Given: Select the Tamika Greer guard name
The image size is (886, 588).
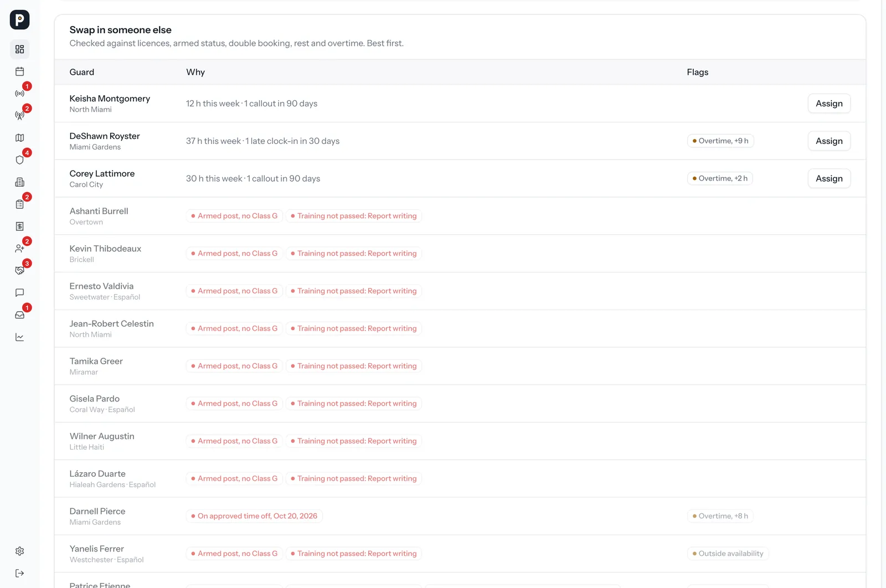Looking at the screenshot, I should click(96, 361).
